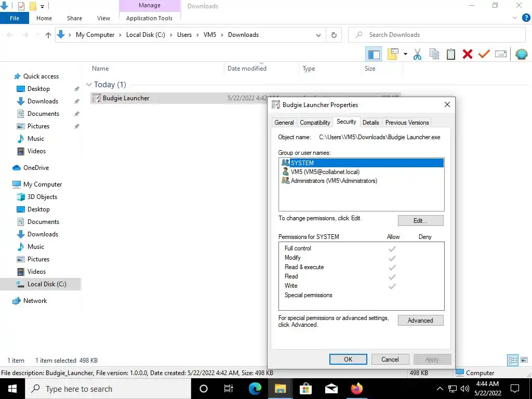Click the Properties icon in title bar
The image size is (532, 399).
[x=21, y=6]
